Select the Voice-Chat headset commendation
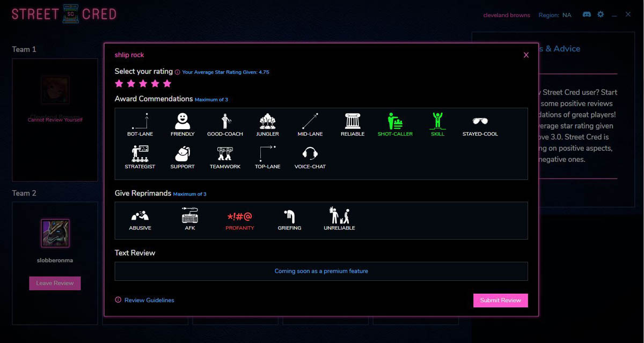 [310, 155]
